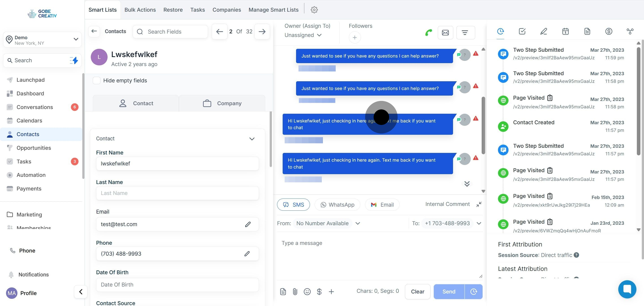Toggle the Hide empty fields checkbox
This screenshot has height=306, width=644.
[97, 80]
